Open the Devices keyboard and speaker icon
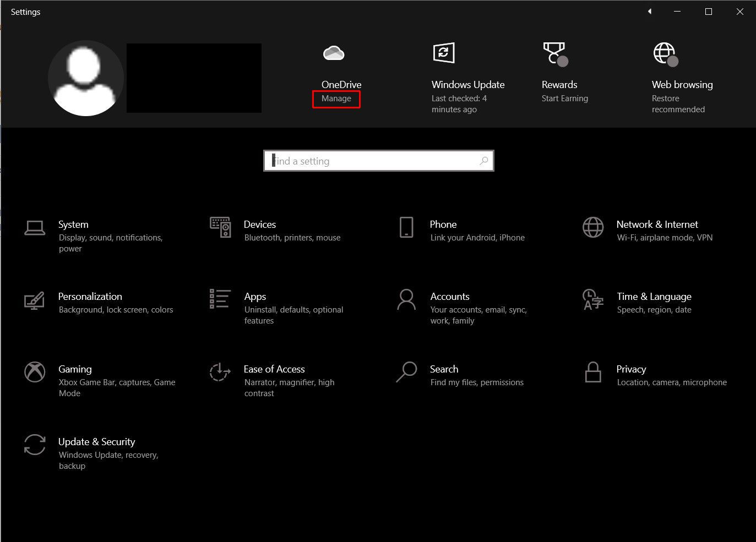The height and width of the screenshot is (542, 756). click(x=220, y=227)
